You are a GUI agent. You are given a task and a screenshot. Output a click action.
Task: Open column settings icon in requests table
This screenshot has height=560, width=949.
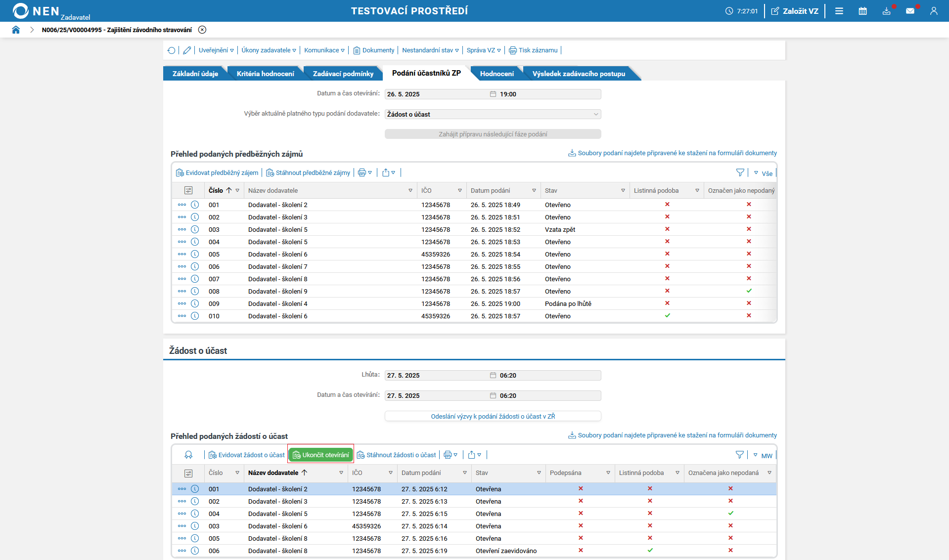tap(188, 473)
